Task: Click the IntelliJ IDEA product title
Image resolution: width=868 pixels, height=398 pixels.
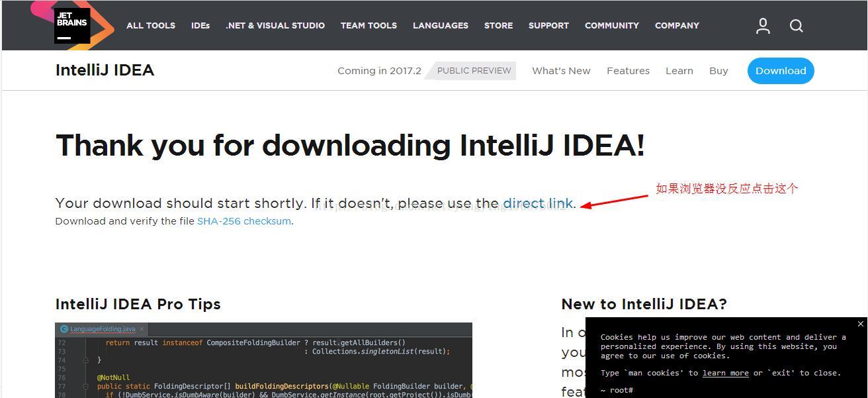Action: click(x=105, y=70)
